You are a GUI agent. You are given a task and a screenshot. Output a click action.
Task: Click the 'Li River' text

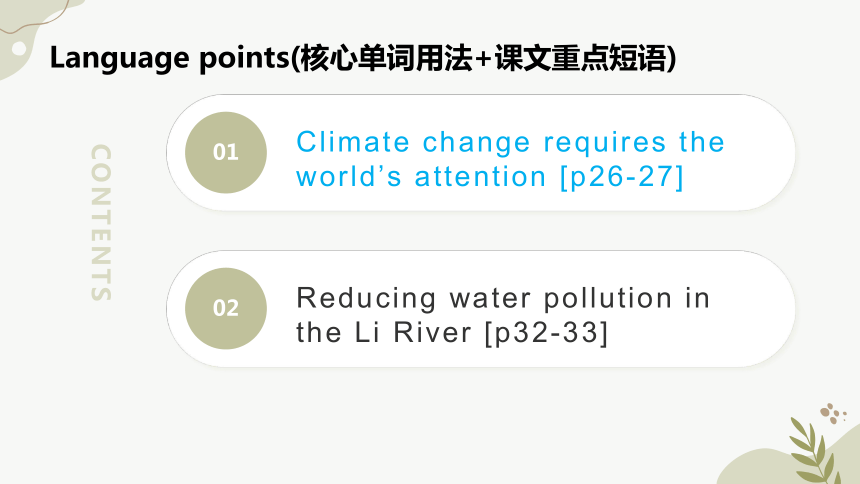412,333
